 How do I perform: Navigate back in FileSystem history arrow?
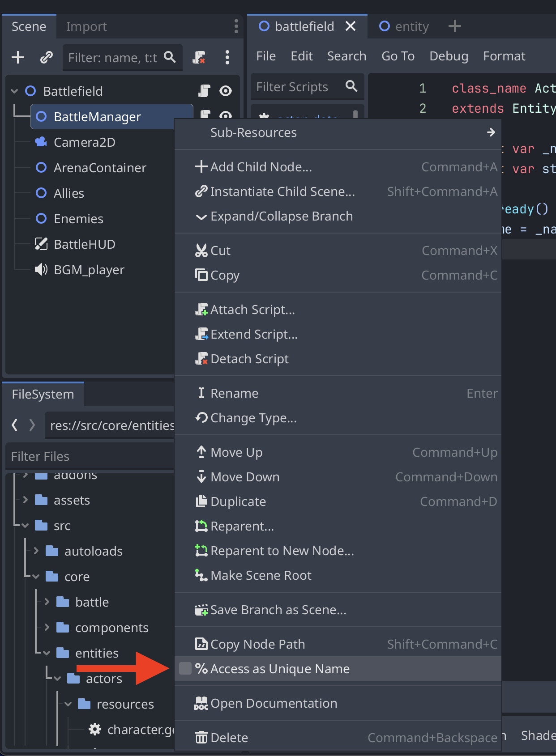tap(15, 425)
